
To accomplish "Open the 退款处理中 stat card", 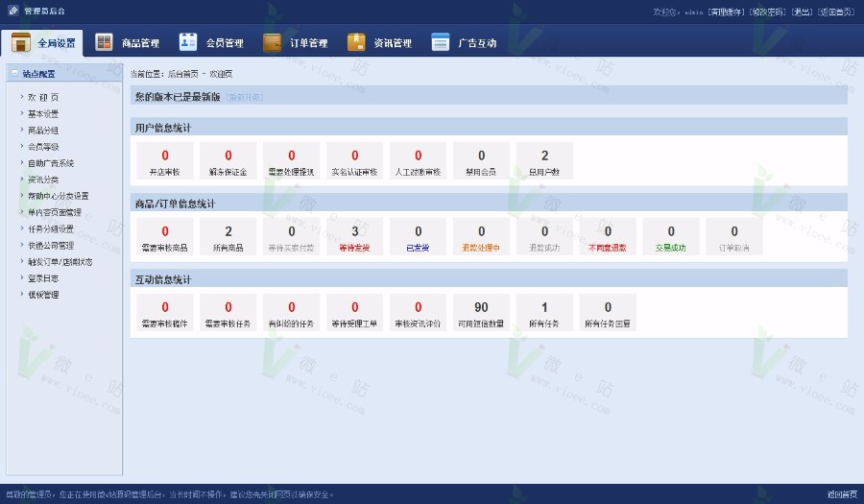I will (x=481, y=237).
